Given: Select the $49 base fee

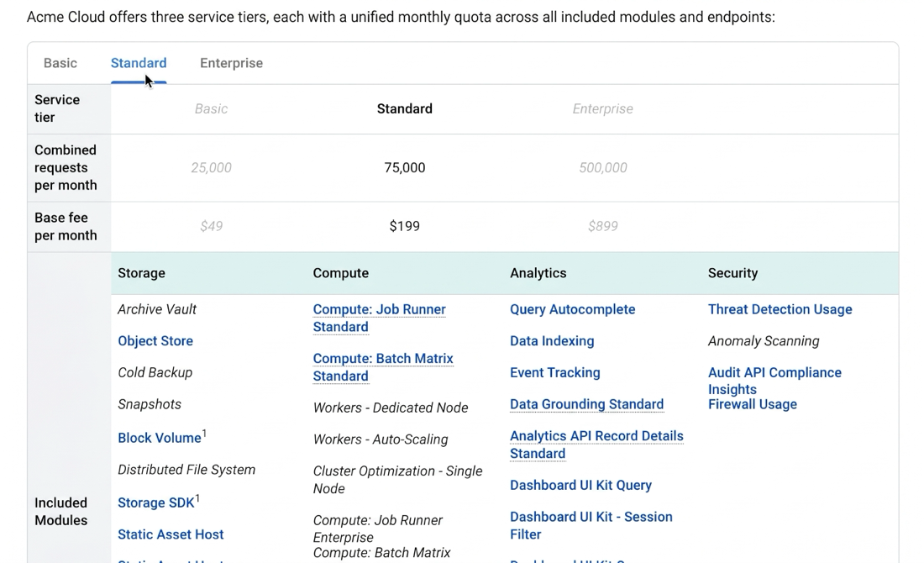Looking at the screenshot, I should [x=211, y=226].
